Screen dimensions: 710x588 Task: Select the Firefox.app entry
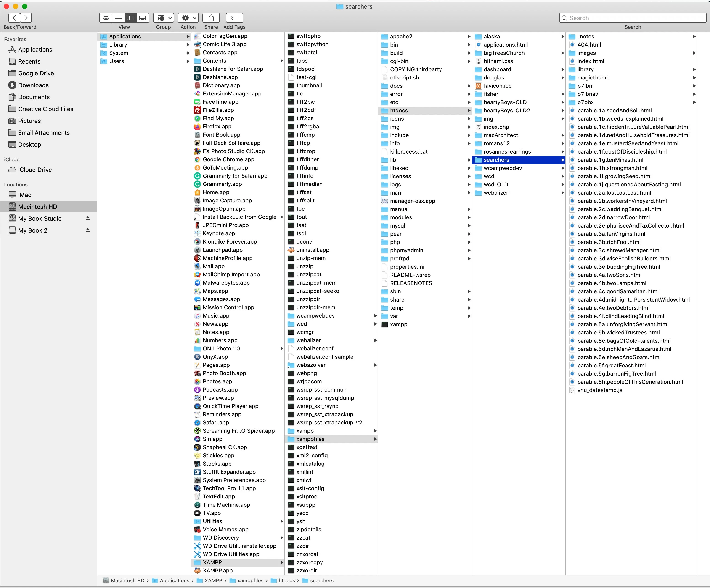[x=217, y=127]
